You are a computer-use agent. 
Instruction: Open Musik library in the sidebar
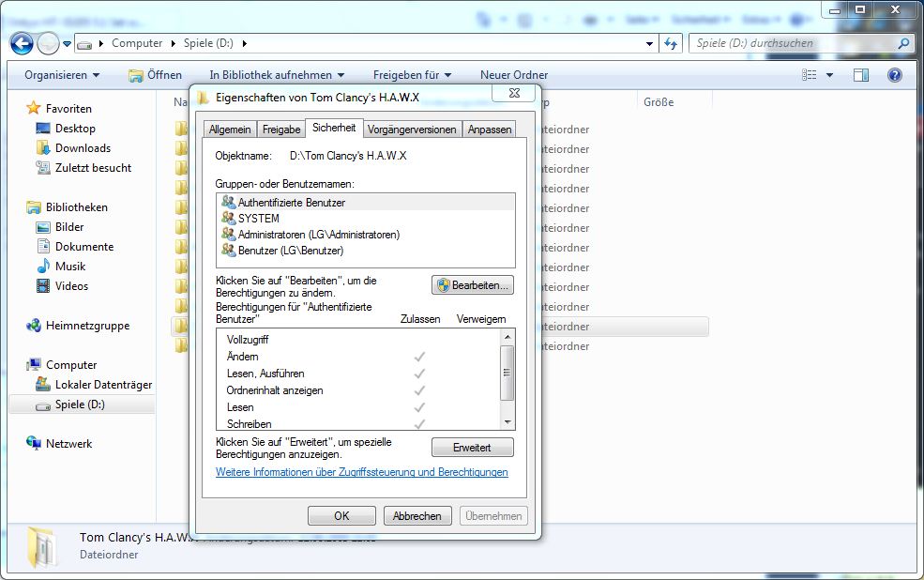(x=69, y=267)
